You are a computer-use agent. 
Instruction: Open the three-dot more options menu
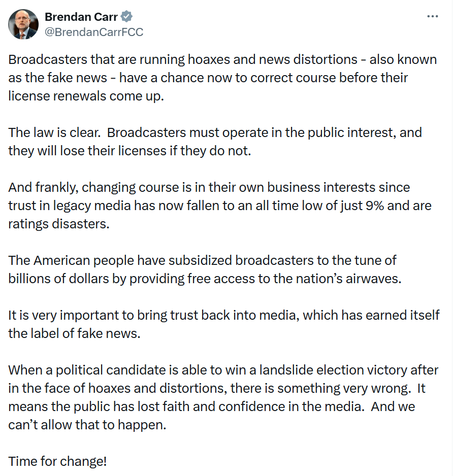[432, 16]
